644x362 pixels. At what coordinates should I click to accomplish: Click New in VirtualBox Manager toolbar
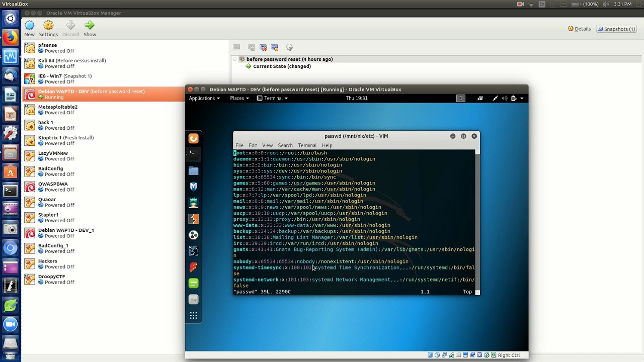[x=29, y=29]
